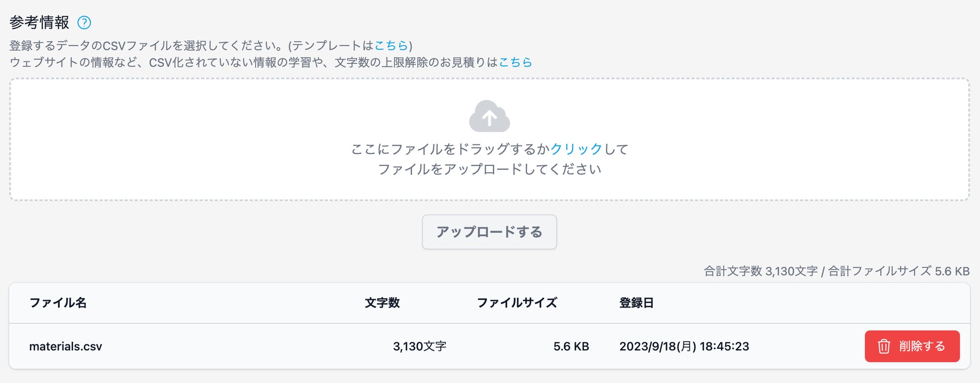
Task: Click the help question mark icon beside 参考情報
Action: pyautogui.click(x=84, y=23)
